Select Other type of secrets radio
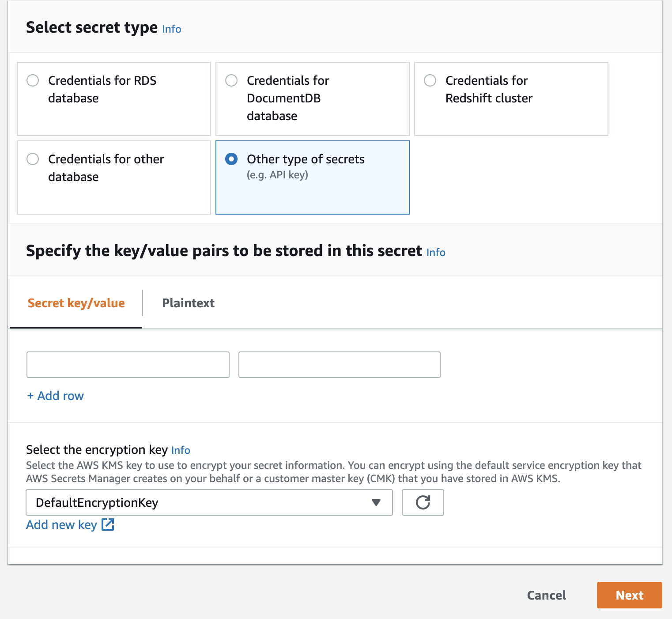Image resolution: width=672 pixels, height=619 pixels. tap(231, 159)
